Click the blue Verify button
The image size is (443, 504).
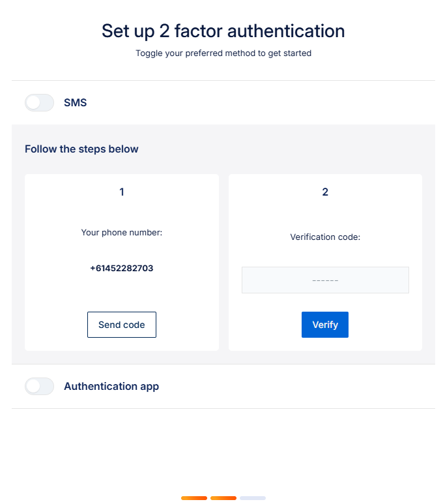pos(325,325)
